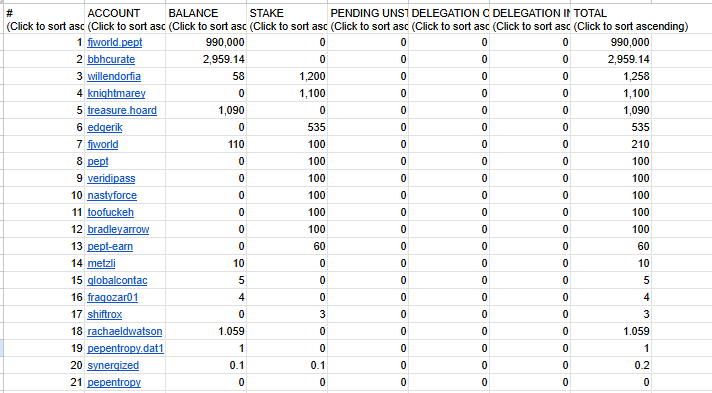Select the stake cell showing 60
This screenshot has height=393, width=712.
coord(287,246)
